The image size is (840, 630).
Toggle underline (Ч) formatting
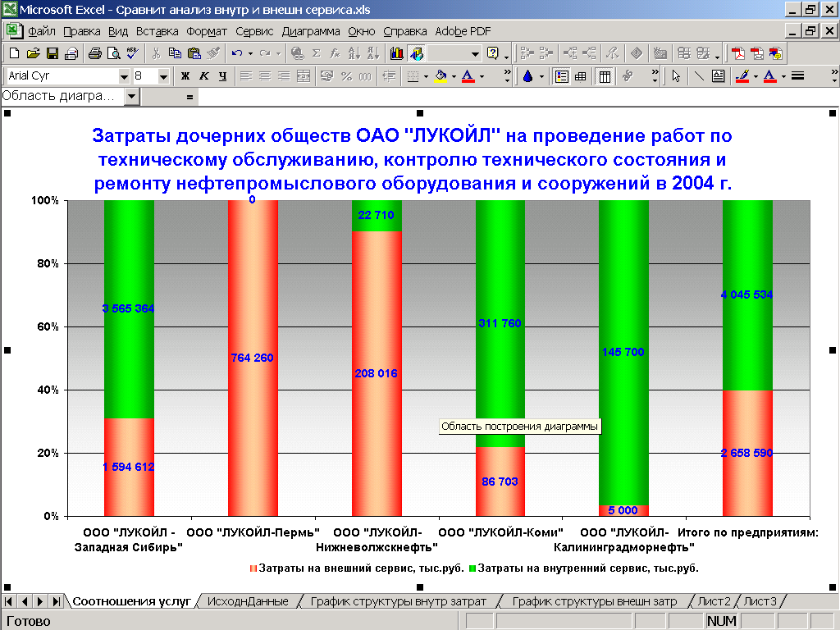tap(223, 76)
